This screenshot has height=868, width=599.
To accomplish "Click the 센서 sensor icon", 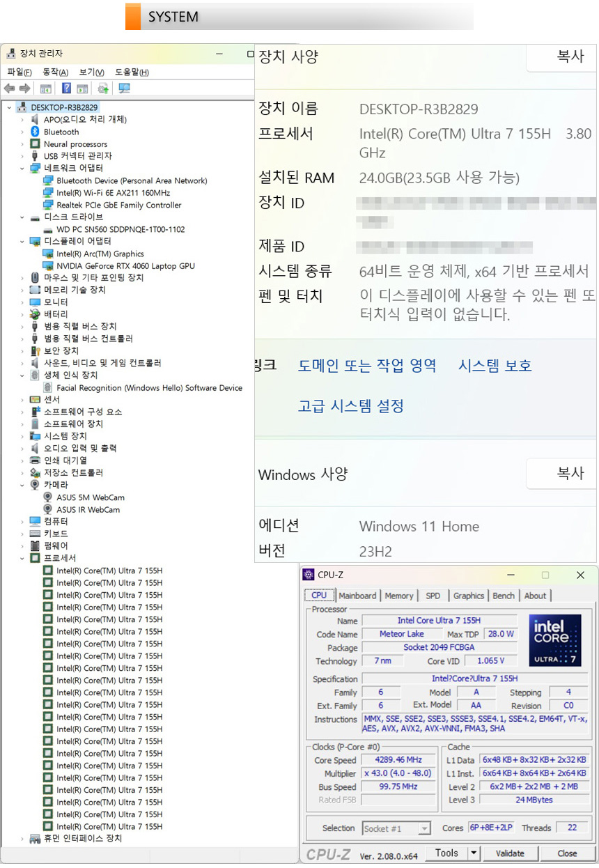I will 36,400.
